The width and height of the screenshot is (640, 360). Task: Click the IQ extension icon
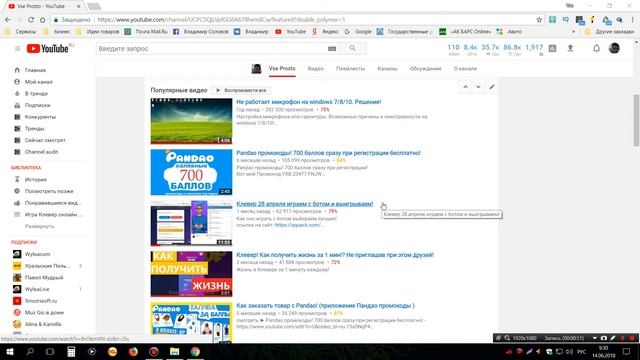pos(565,20)
